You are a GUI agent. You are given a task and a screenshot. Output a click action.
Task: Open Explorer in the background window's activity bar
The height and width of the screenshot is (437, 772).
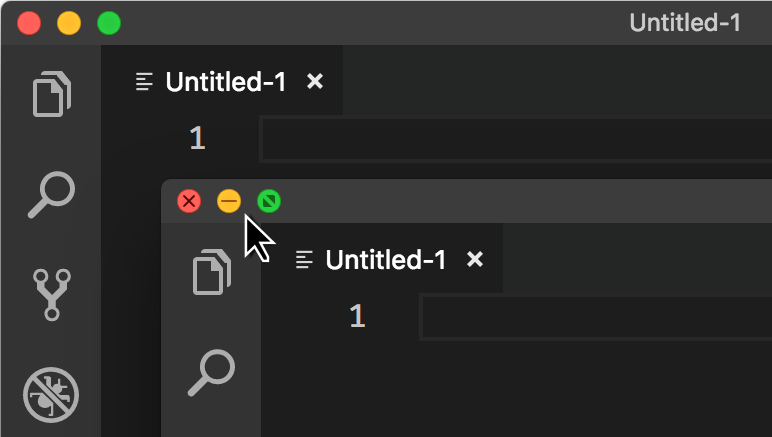coord(52,94)
